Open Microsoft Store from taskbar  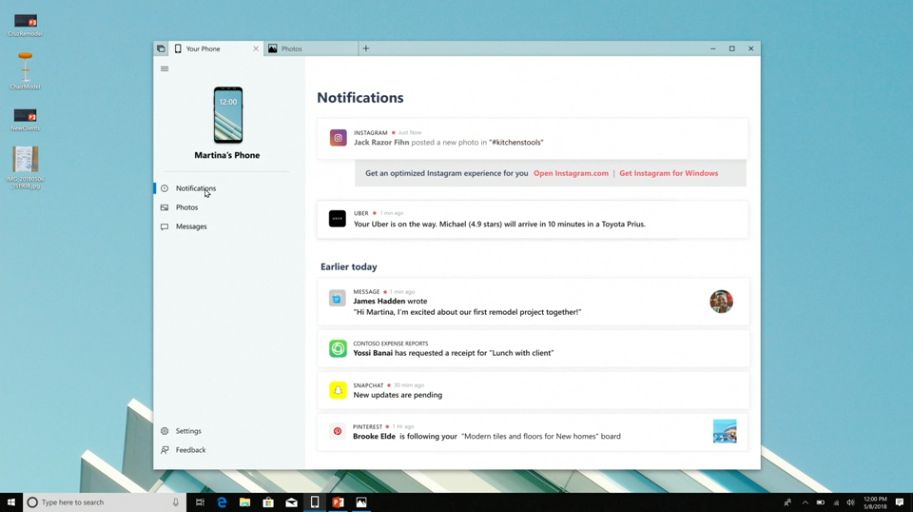pos(268,502)
